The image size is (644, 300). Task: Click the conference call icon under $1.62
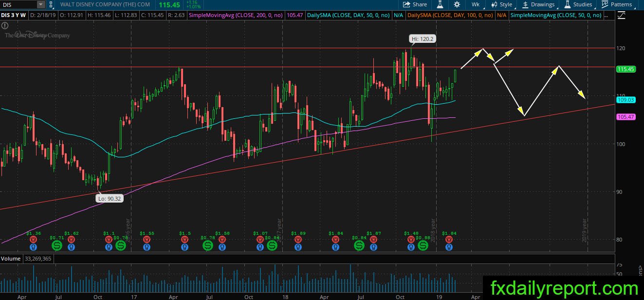tap(71, 240)
